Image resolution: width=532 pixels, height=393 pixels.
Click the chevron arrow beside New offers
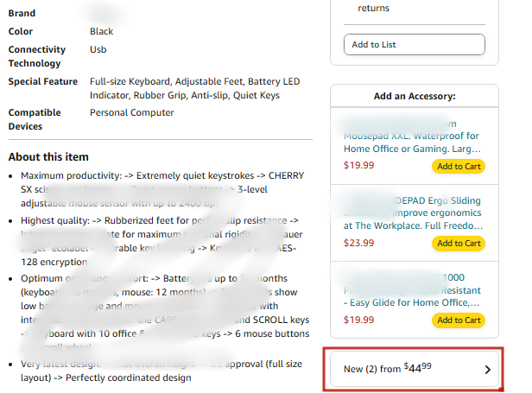tap(487, 370)
